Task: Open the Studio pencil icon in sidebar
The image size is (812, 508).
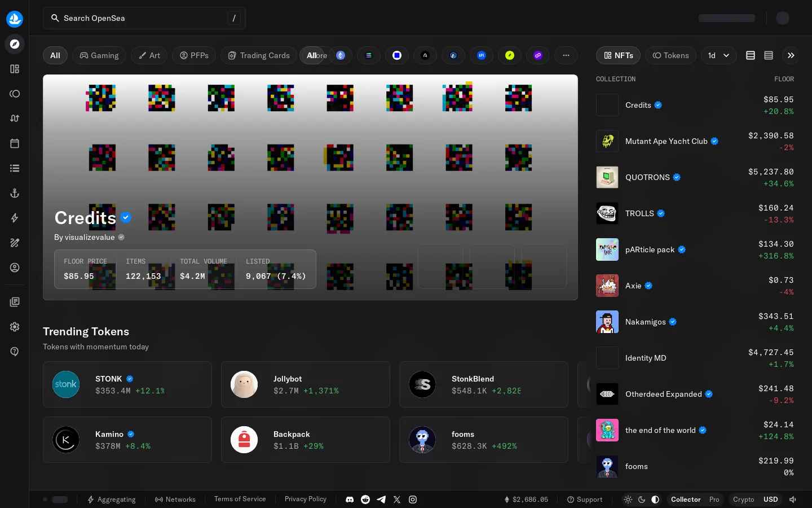Action: click(x=15, y=243)
